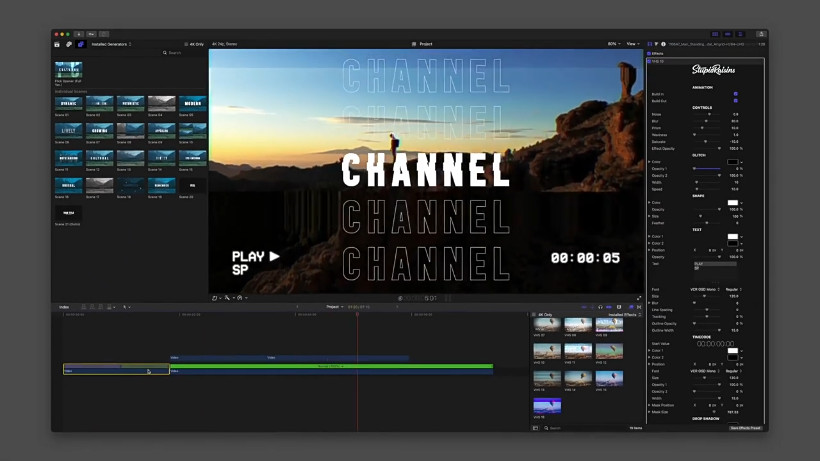Disable the VHS 10 effect checkbox

pos(649,61)
